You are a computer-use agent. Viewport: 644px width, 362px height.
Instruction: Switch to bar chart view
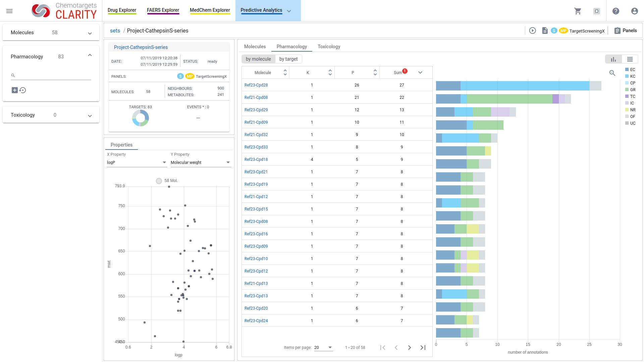(613, 59)
